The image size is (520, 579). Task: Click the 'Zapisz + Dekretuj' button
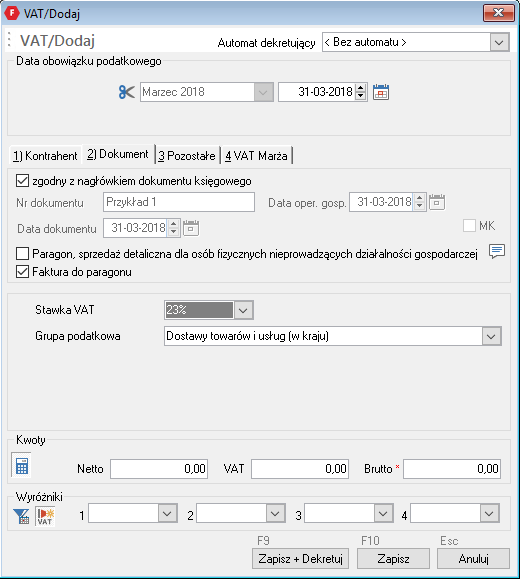[300, 559]
